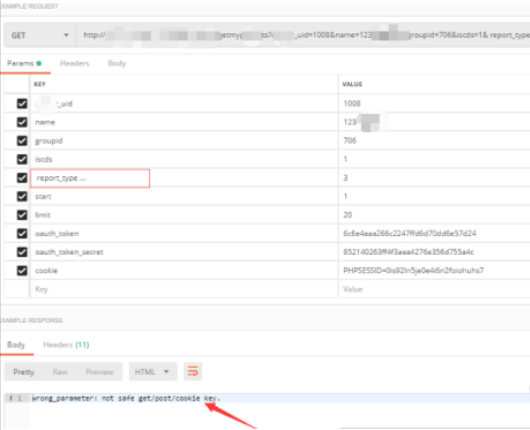Image resolution: width=530 pixels, height=430 pixels.
Task: Toggle the start parameter checkbox
Action: 22,196
